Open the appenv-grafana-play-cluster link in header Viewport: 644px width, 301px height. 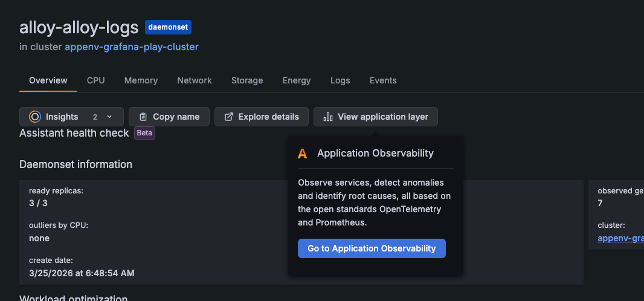pyautogui.click(x=132, y=47)
